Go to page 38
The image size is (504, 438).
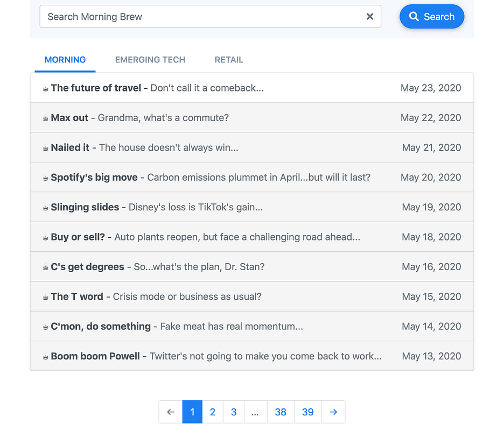coord(281,412)
